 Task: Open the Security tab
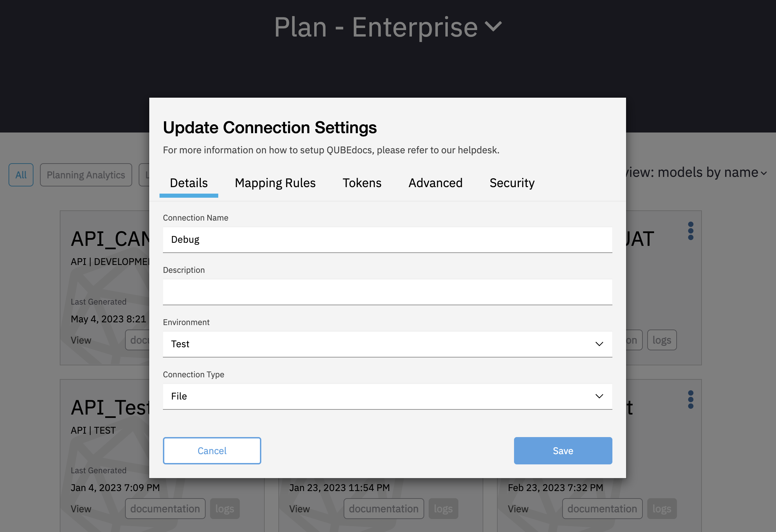coord(512,183)
